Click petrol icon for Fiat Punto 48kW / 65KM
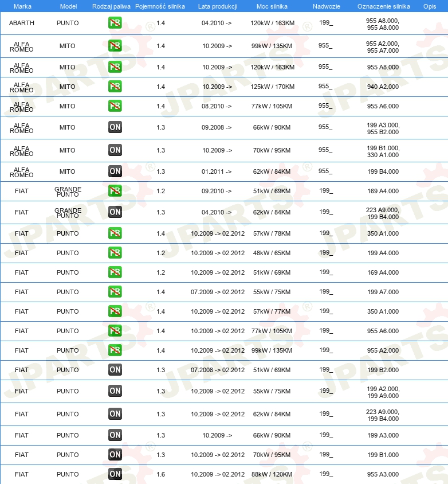448x484 pixels. tap(115, 252)
